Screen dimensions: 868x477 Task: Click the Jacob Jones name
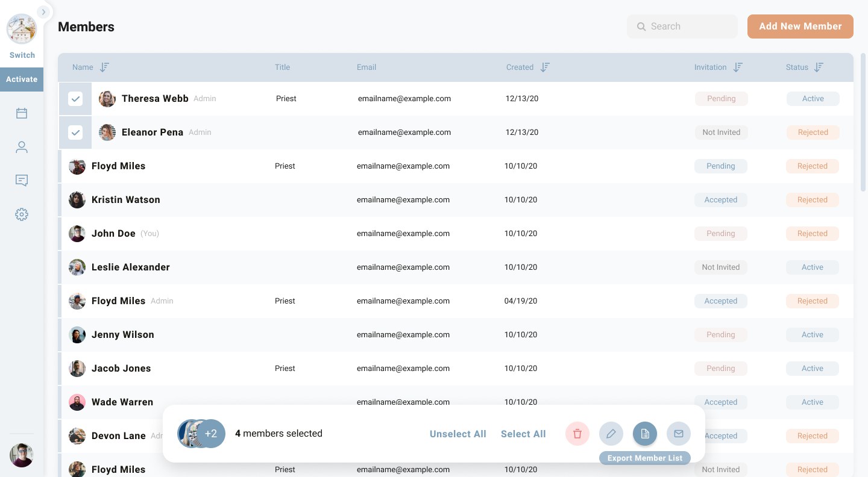121,369
